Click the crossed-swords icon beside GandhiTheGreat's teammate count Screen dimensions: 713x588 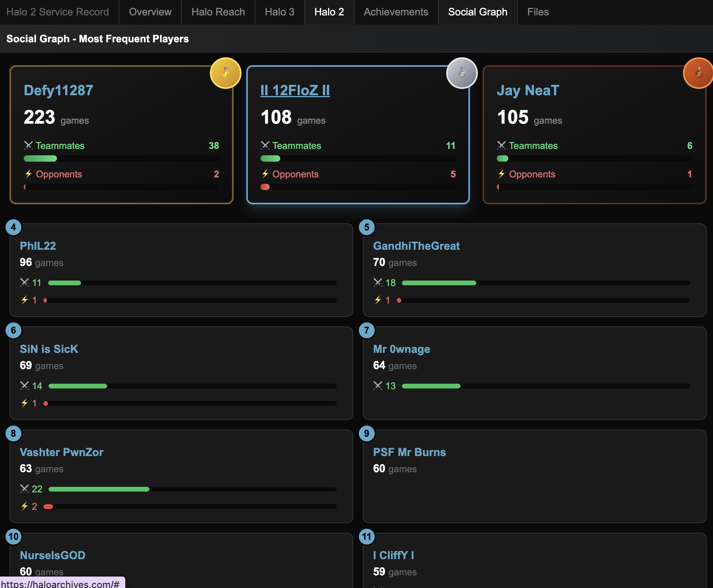click(379, 283)
